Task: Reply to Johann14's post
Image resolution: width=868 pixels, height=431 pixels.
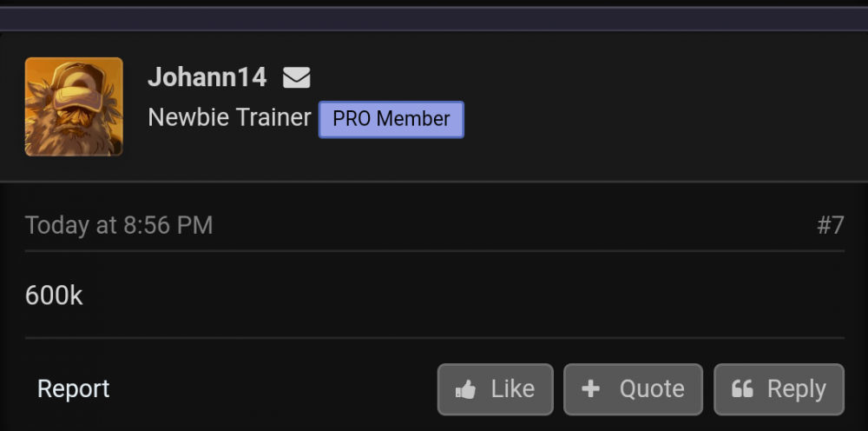Action: (x=779, y=389)
